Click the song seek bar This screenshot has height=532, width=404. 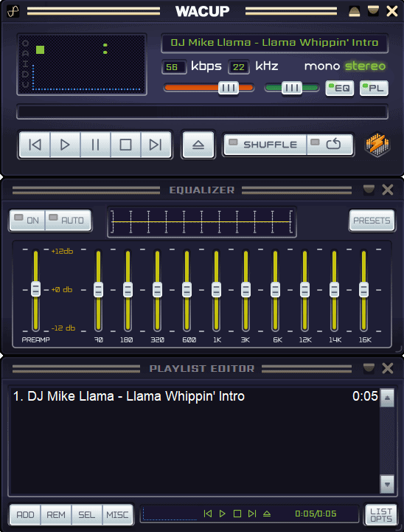pos(202,112)
